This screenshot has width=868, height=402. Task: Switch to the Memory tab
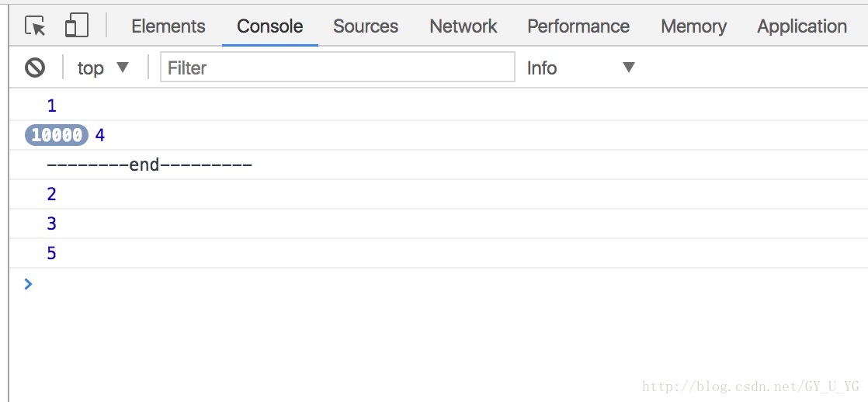(693, 26)
